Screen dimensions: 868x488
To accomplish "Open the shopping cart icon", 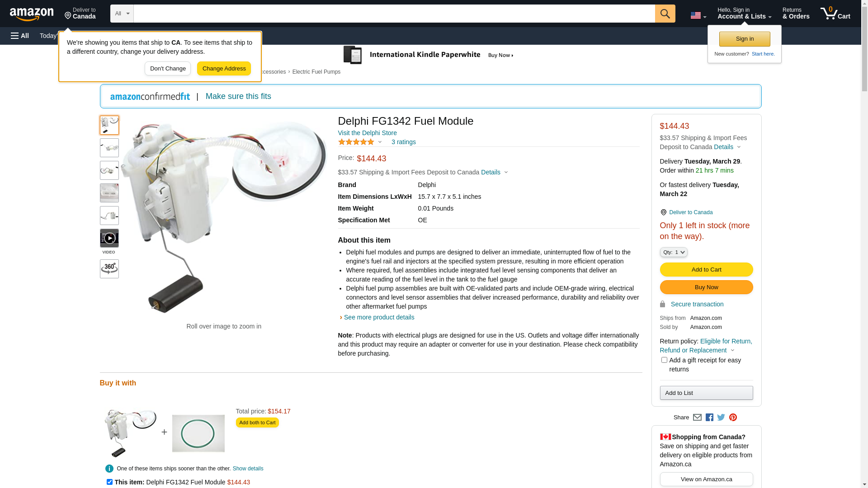I will 835,14.
